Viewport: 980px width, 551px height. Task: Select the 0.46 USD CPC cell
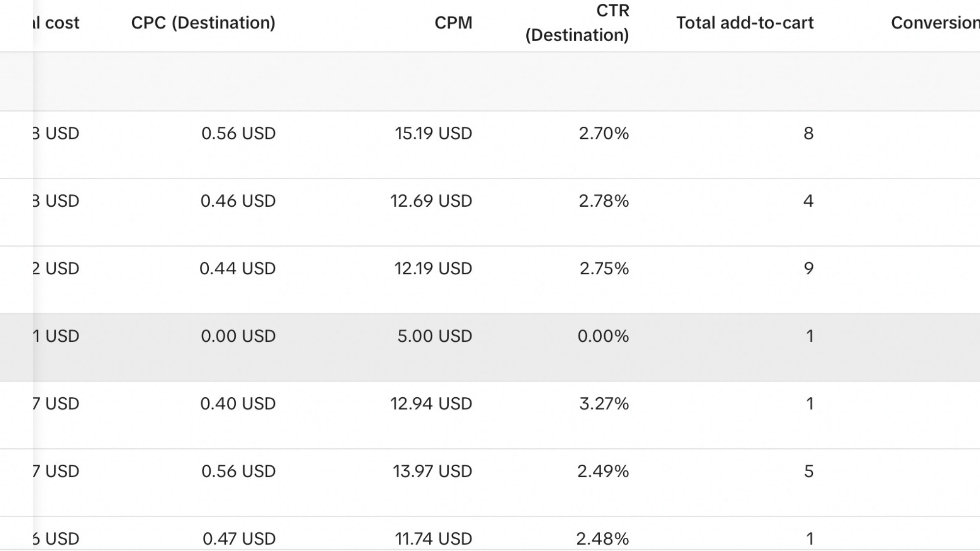[238, 201]
